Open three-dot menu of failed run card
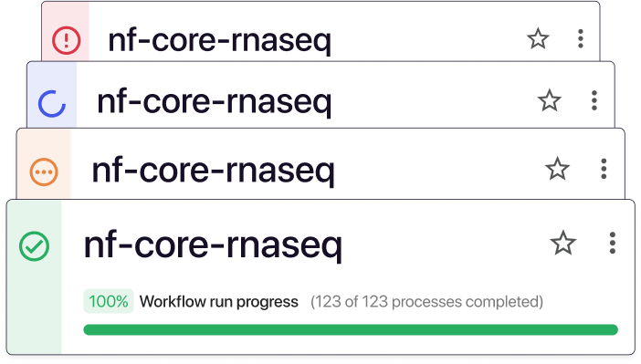Viewport: 641px width, 364px height. tap(581, 39)
